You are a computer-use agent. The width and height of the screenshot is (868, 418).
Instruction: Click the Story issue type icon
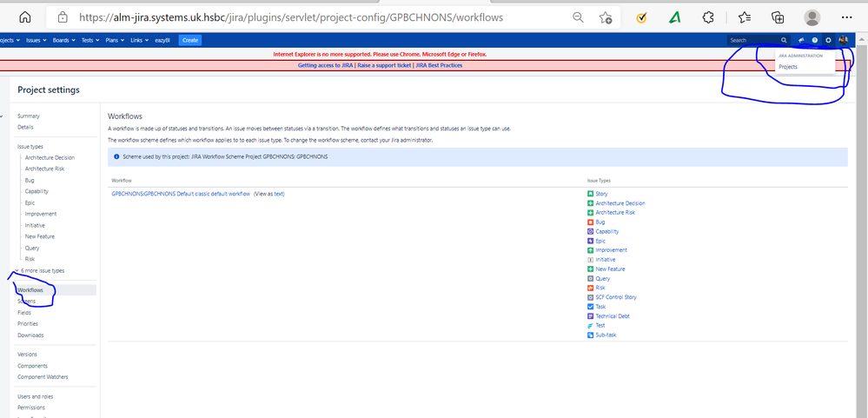(x=590, y=194)
